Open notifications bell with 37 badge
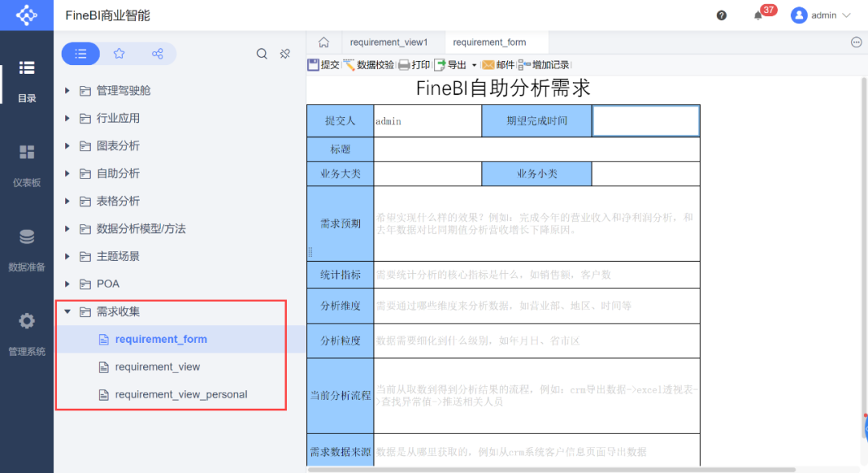The width and height of the screenshot is (868, 473). click(759, 15)
